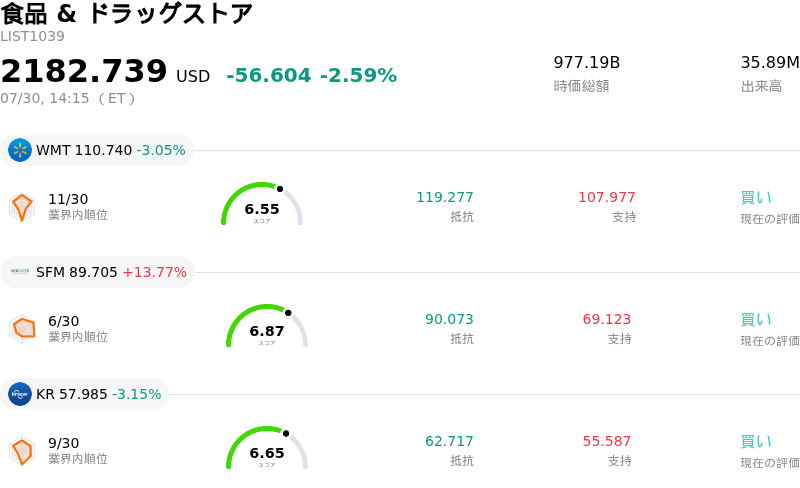The image size is (800, 488).
Task: Select the SFM 6.87 score gauge
Action: click(267, 326)
